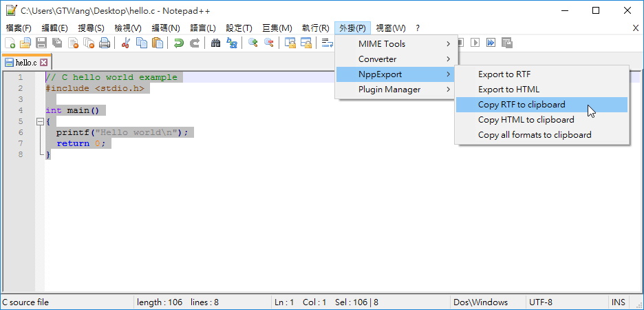The image size is (644, 310).
Task: Choose Export to HTML
Action: [541, 90]
